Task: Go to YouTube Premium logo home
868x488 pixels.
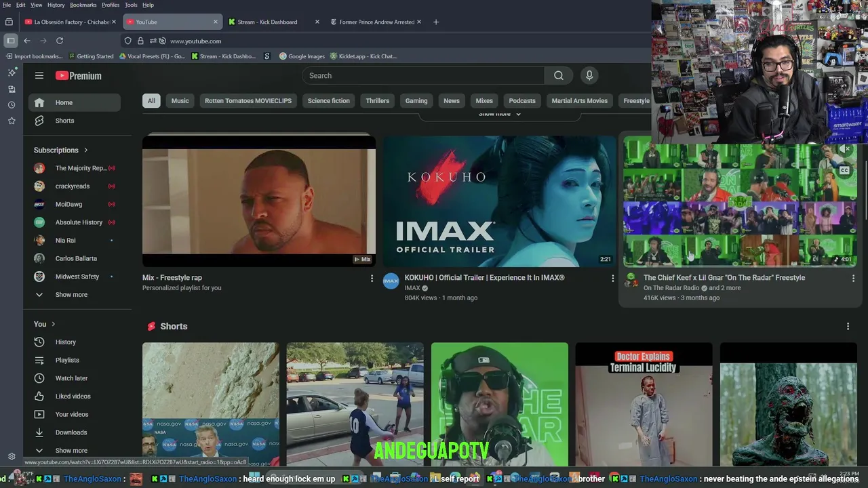Action: (x=79, y=76)
